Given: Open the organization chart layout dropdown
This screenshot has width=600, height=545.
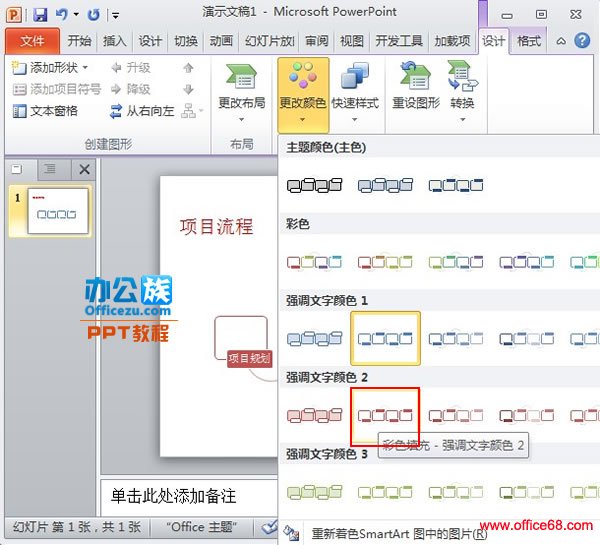Looking at the screenshot, I should pos(192,111).
